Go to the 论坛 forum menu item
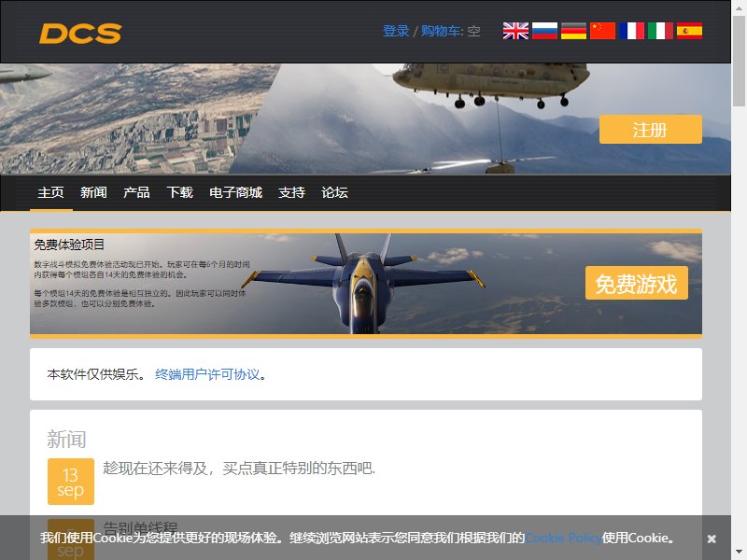The height and width of the screenshot is (560, 747). tap(334, 192)
